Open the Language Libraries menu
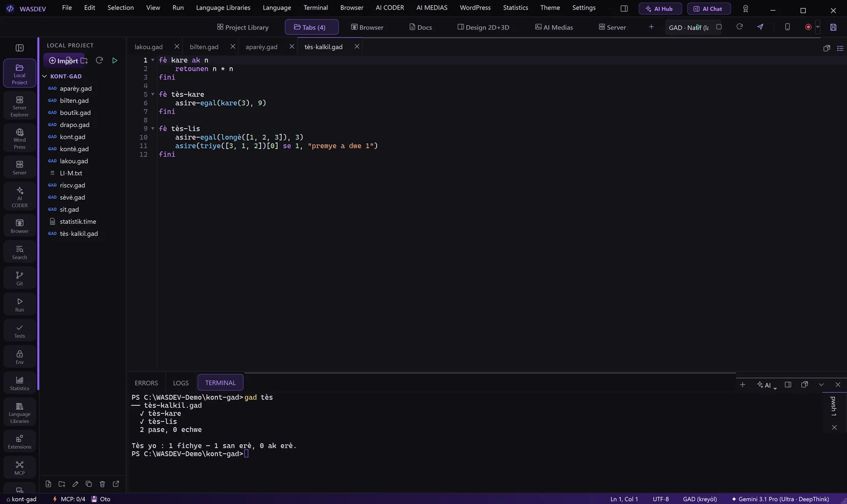This screenshot has width=847, height=504. pyautogui.click(x=223, y=8)
